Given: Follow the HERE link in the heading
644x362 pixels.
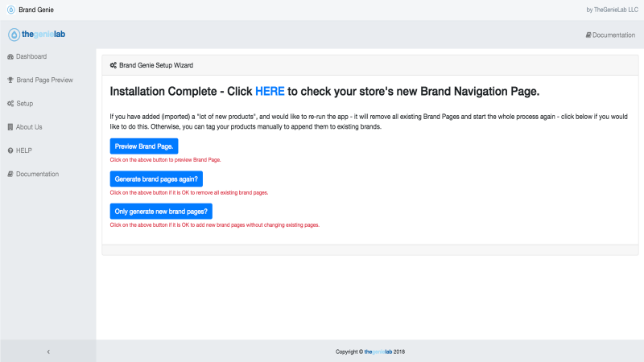Looking at the screenshot, I should [270, 91].
